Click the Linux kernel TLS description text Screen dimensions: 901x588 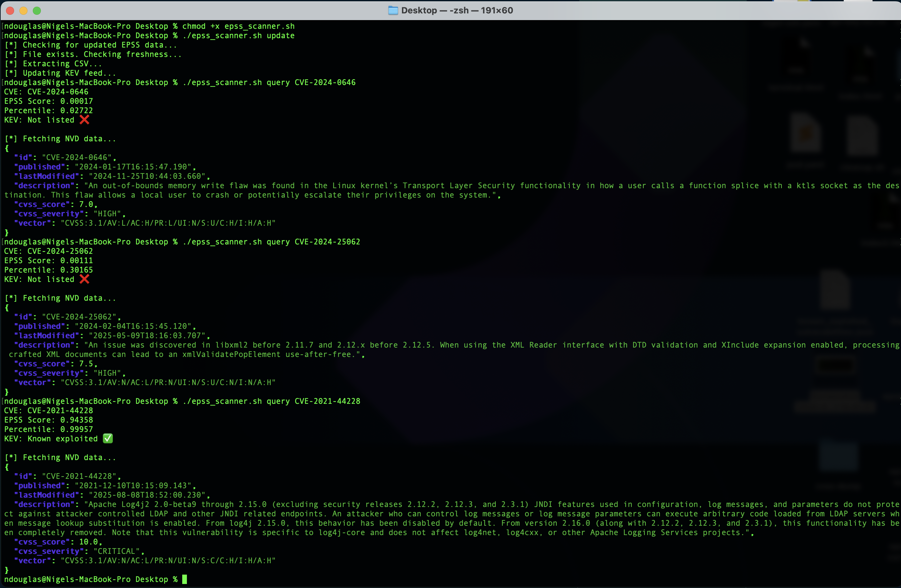452,190
